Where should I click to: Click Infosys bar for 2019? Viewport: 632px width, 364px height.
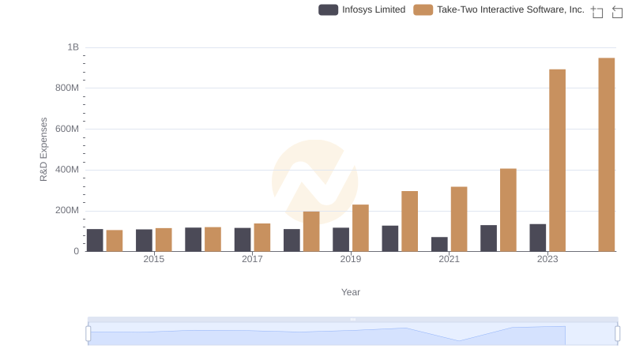click(341, 239)
